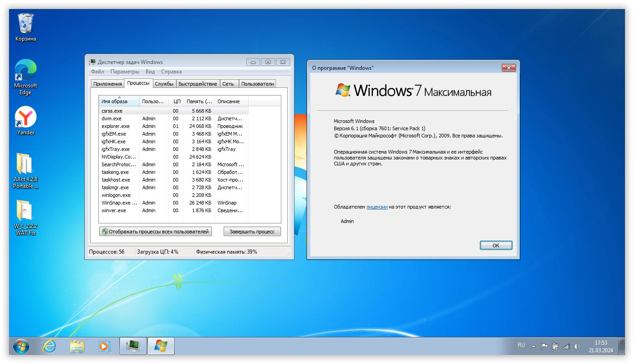The image size is (634, 364).
Task: Open the Параметры menu in Task Manager
Action: (125, 72)
